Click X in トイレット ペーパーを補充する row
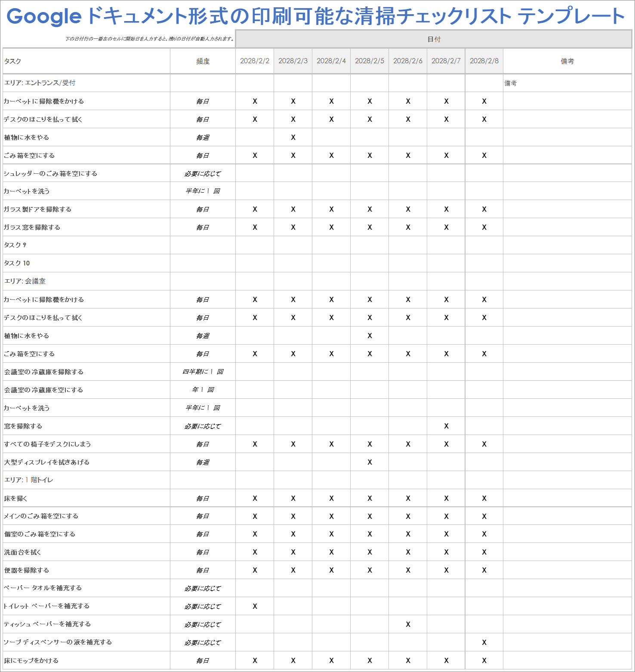This screenshot has height=672, width=635. [255, 606]
